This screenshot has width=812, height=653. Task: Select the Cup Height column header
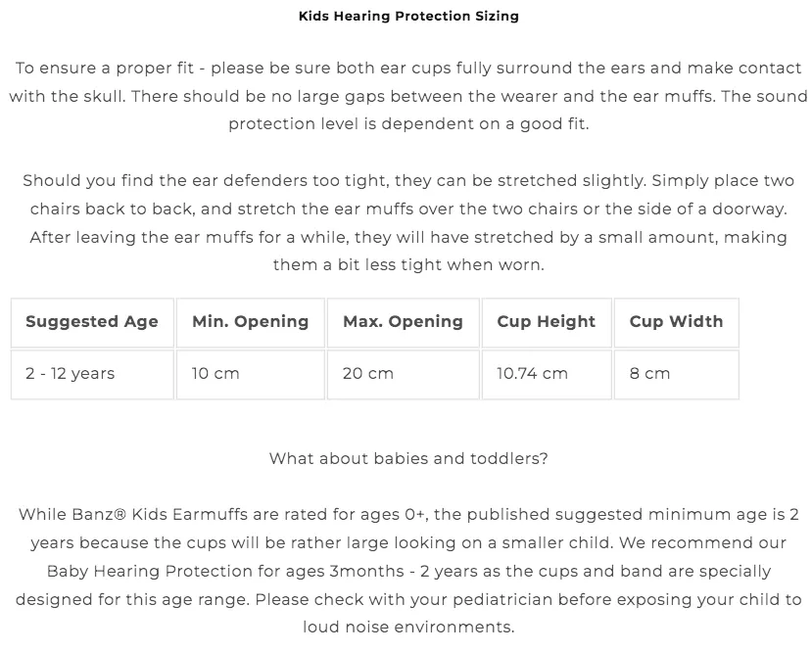coord(547,322)
